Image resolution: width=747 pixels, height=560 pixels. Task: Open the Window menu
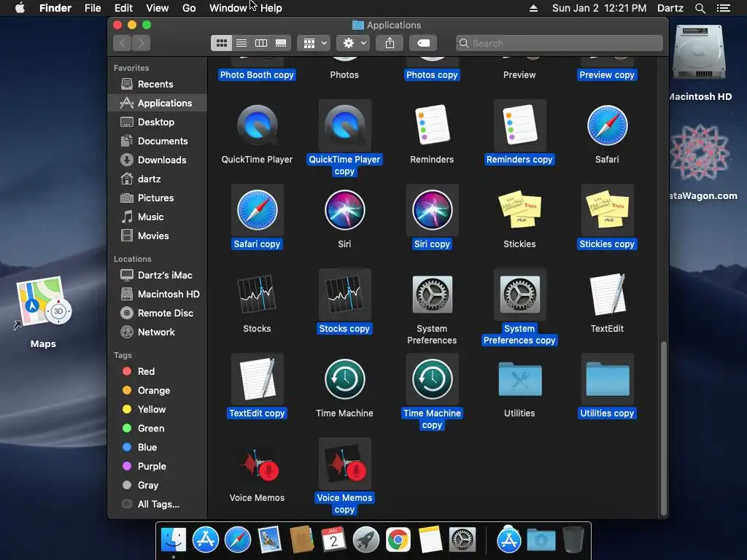click(x=228, y=8)
